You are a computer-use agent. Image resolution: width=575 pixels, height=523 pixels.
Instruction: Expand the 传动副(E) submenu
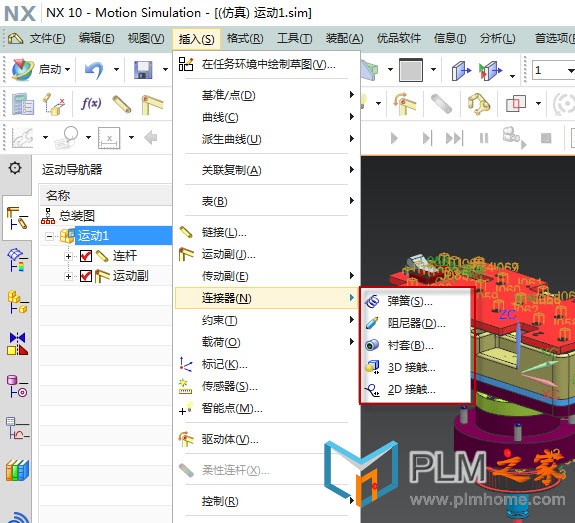267,276
